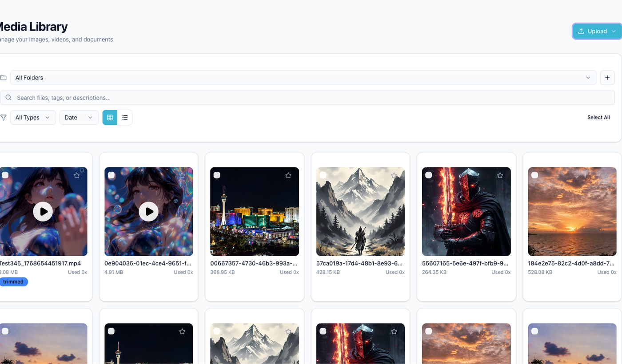Click the 528.08 KB file size
The image size is (622, 364).
[x=540, y=272]
